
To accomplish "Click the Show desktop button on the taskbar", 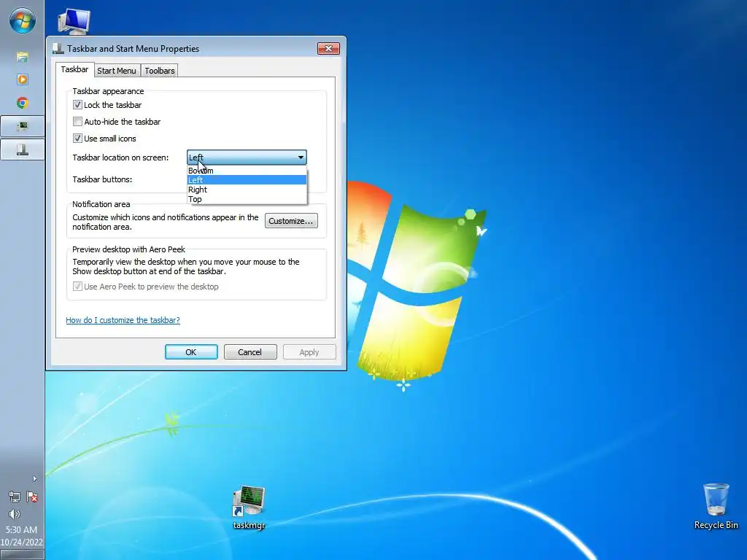I will (22, 555).
